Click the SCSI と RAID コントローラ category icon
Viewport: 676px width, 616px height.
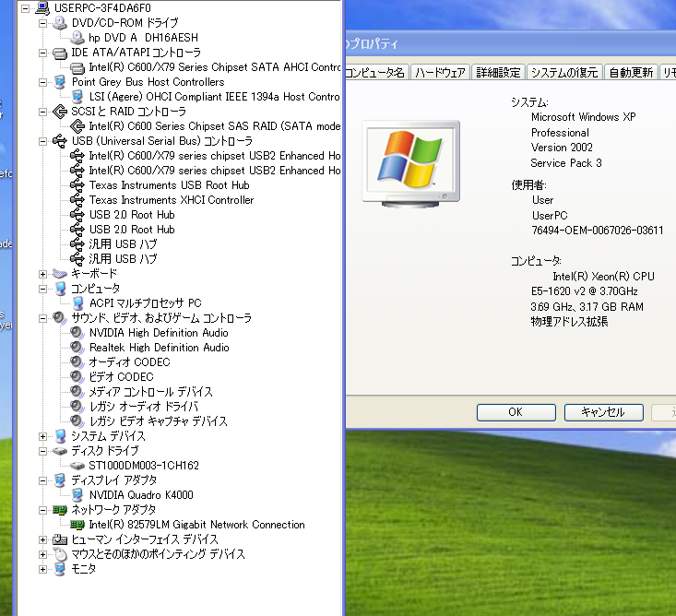(60, 112)
